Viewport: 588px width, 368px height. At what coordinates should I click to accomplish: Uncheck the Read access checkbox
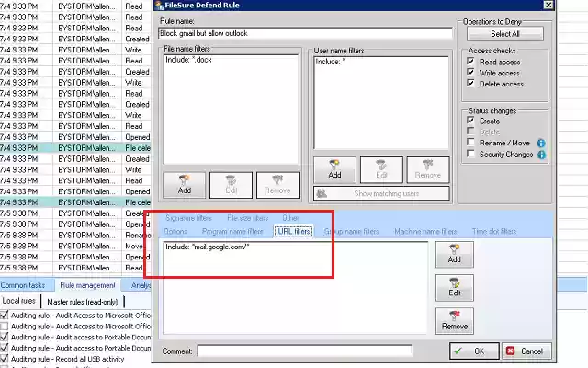click(470, 62)
